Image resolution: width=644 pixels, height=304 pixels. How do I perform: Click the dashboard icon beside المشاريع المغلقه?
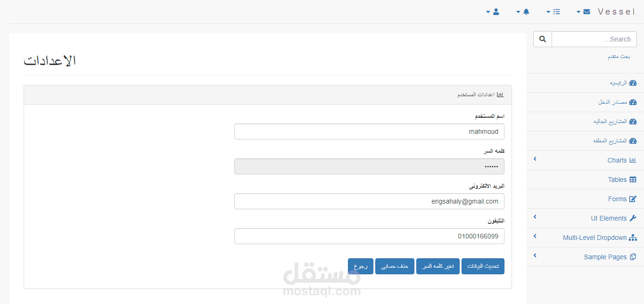coord(633,141)
